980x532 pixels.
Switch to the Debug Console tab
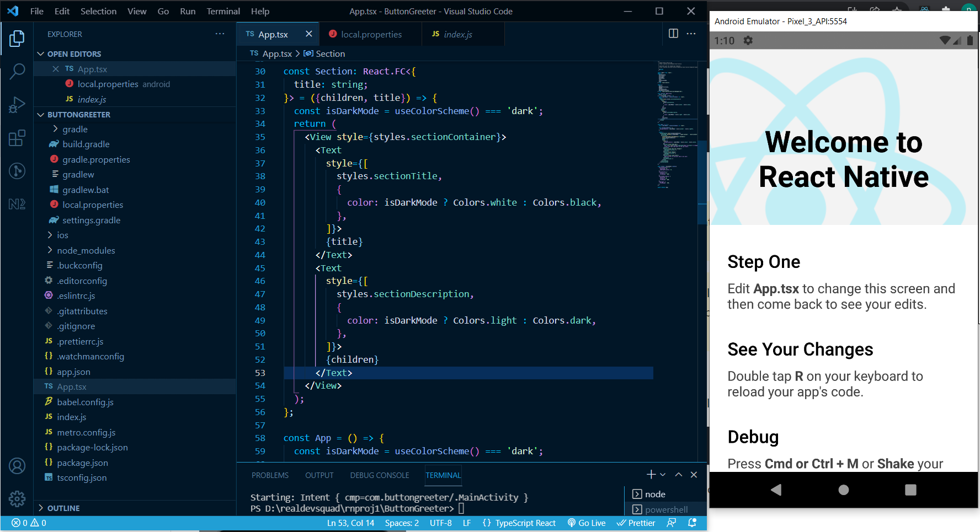[380, 475]
